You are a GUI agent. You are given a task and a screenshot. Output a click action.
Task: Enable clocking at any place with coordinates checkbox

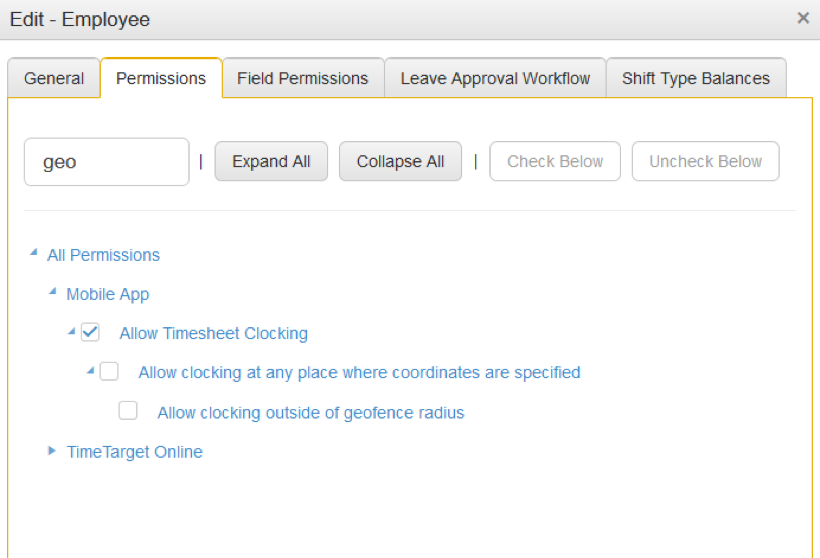[109, 371]
